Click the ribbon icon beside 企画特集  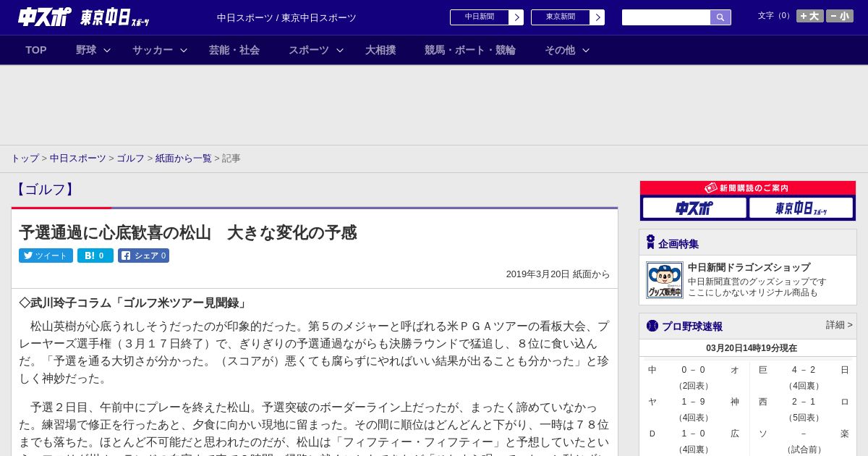coord(650,242)
